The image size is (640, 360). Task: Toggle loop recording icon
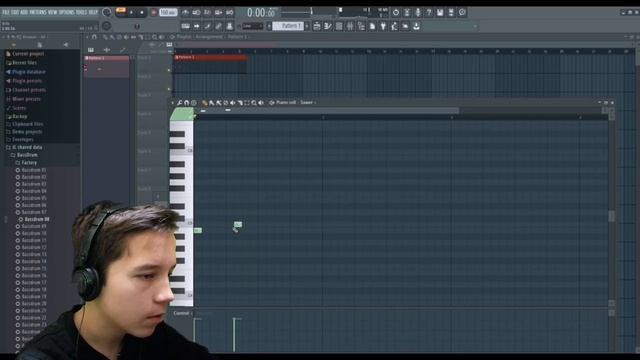coord(229,13)
